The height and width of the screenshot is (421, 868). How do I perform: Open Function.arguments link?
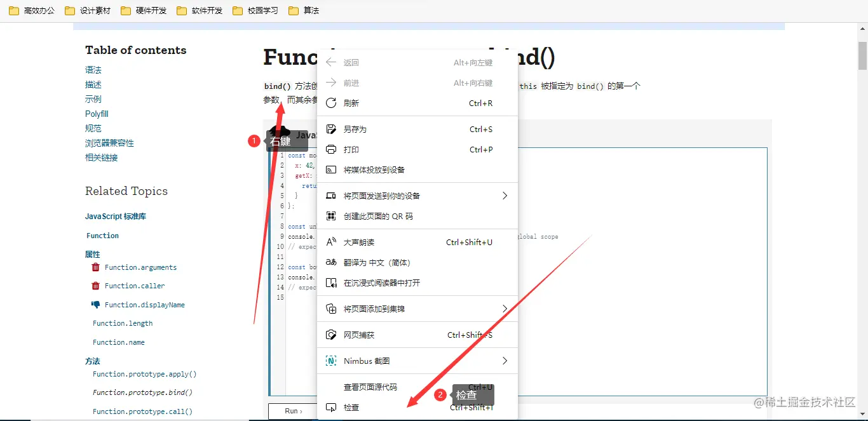point(141,267)
